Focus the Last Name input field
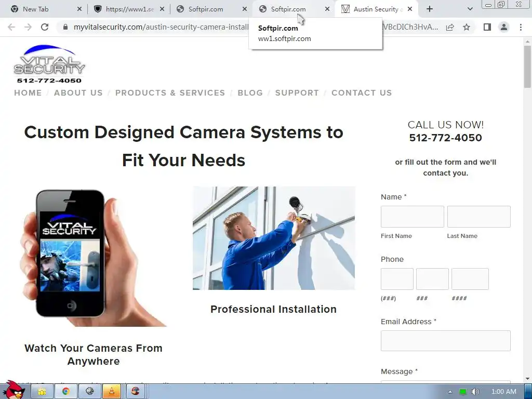The height and width of the screenshot is (399, 532). pos(478,217)
